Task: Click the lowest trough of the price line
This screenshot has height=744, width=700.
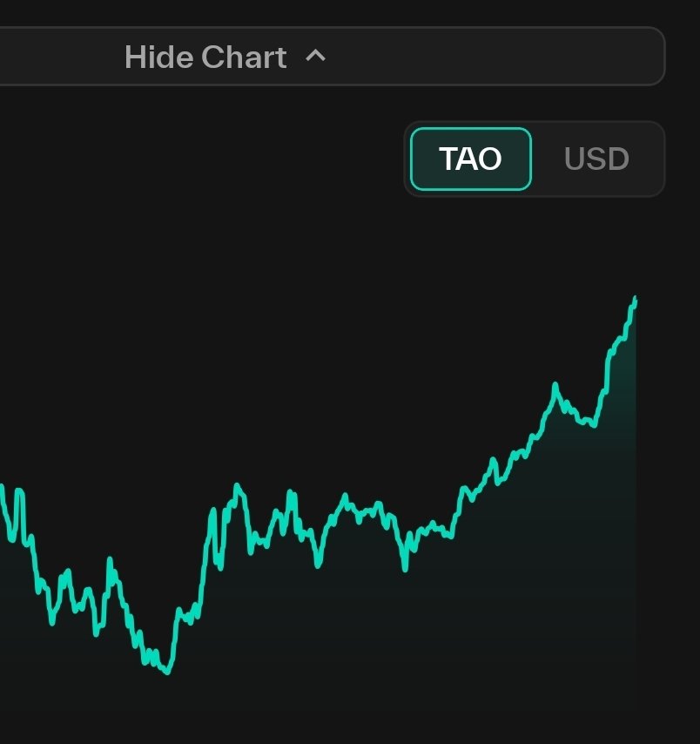Action: click(167, 672)
